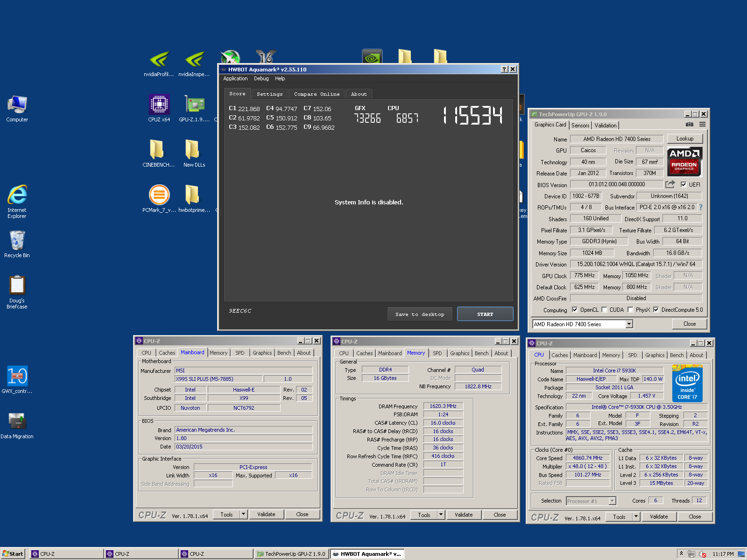Toggle the PhysX checkbox
The height and width of the screenshot is (560, 747).
click(630, 309)
